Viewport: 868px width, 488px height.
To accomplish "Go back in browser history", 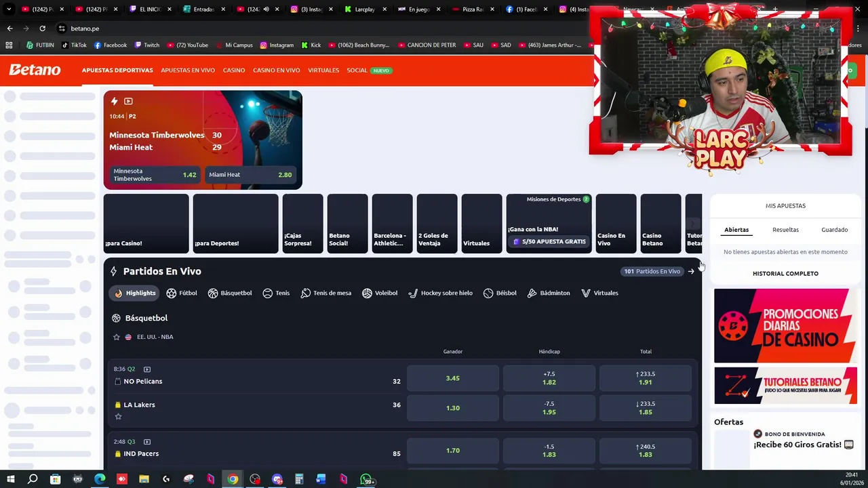I will pyautogui.click(x=9, y=28).
